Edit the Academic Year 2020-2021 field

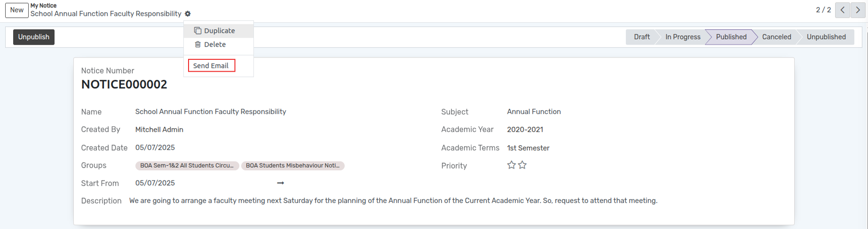pyautogui.click(x=525, y=130)
